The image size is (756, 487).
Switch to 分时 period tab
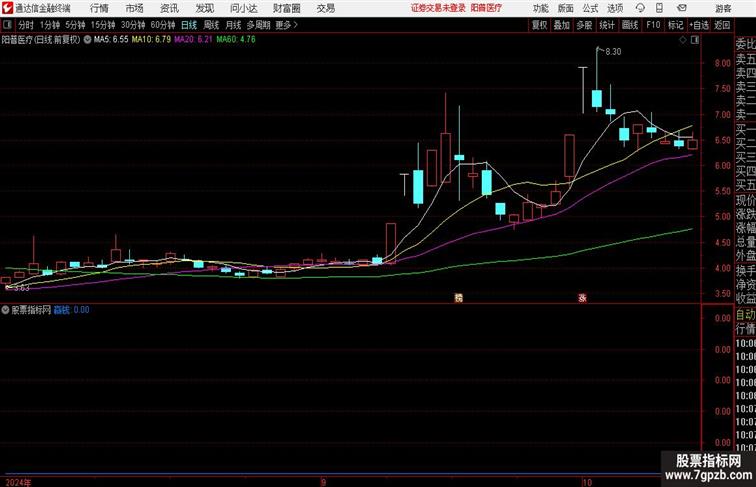pyautogui.click(x=26, y=25)
